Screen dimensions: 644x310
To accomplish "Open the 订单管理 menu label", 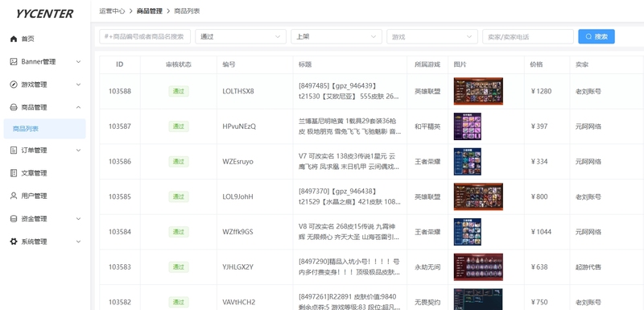I will click(x=34, y=151).
